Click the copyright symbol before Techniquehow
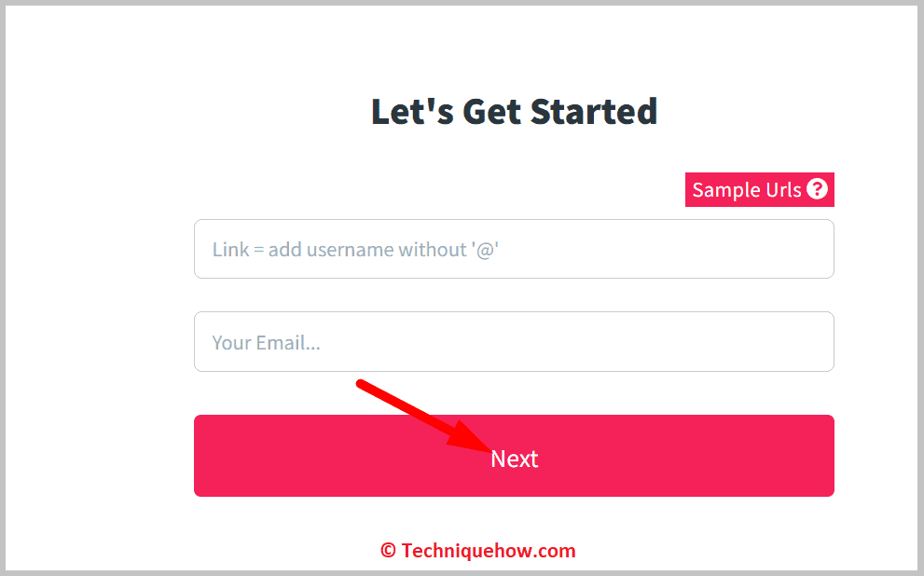 (x=388, y=551)
